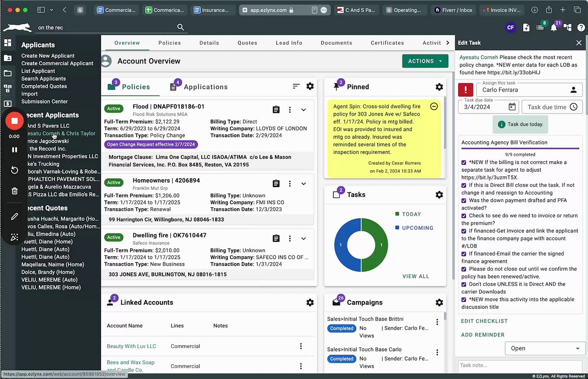Image resolution: width=588 pixels, height=379 pixels.
Task: Open the notifications bell with 21 badge
Action: point(554,28)
